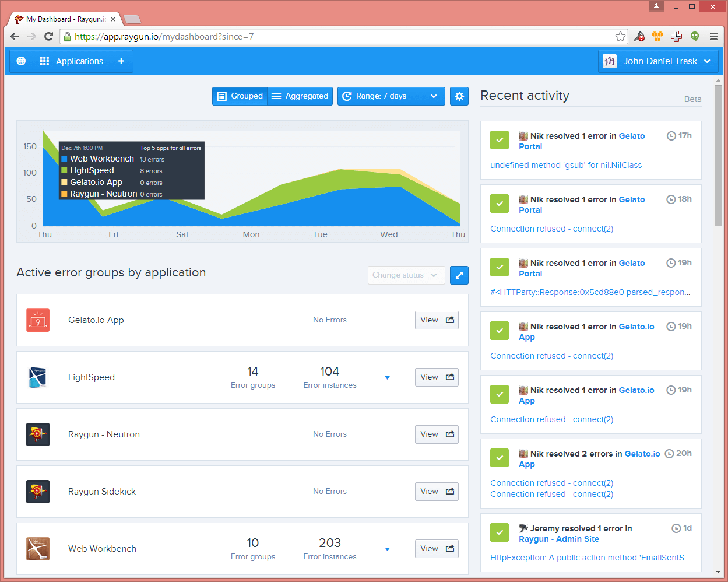728x582 pixels.
Task: Select the My Dashboard - Raygun browser tab
Action: tap(64, 19)
